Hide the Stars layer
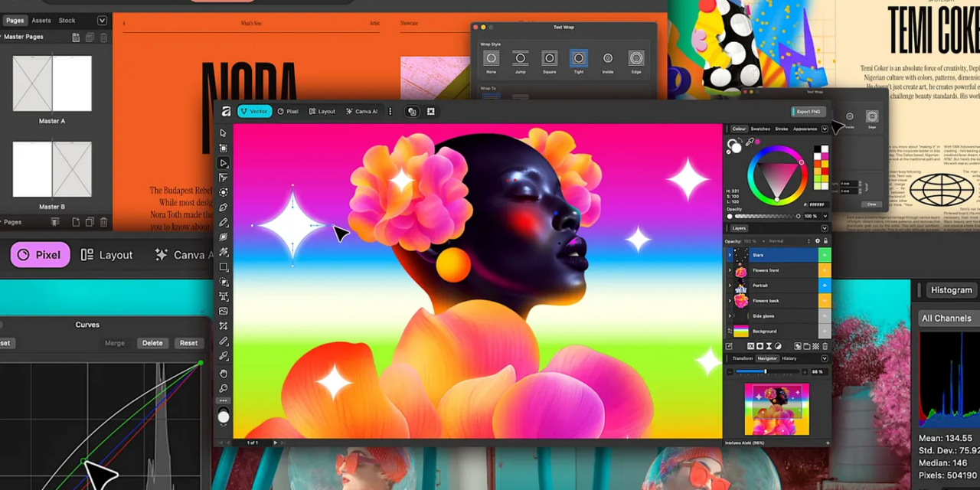The width and height of the screenshot is (980, 490). coord(824,255)
